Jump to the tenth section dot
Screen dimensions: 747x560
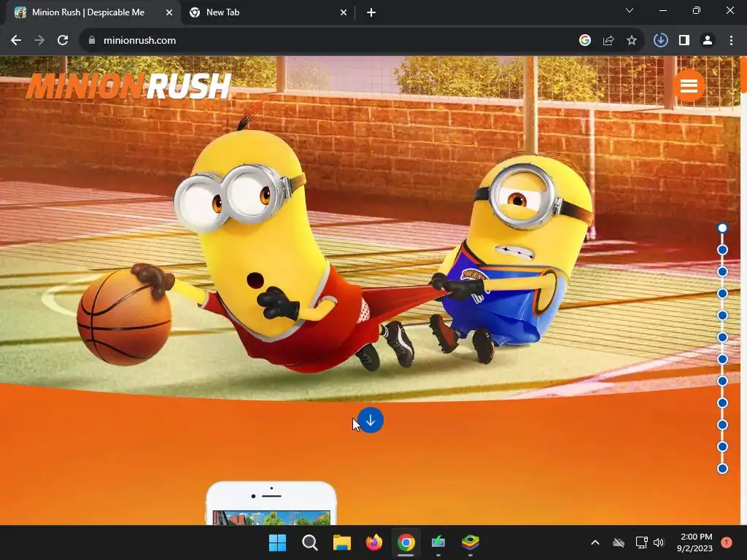723,425
